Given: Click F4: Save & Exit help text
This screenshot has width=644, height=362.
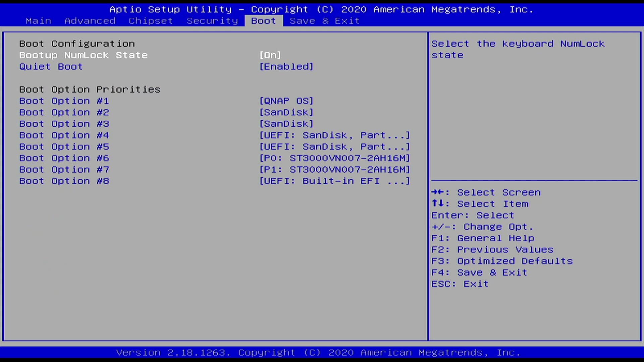Looking at the screenshot, I should tap(479, 273).
